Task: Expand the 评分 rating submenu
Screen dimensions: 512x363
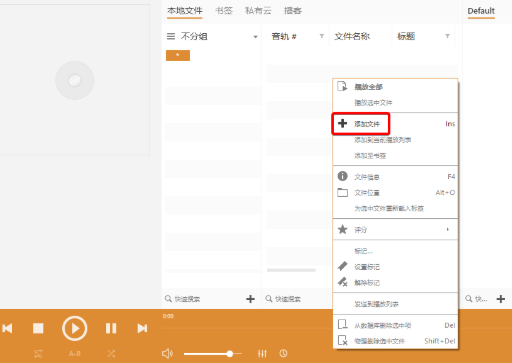Action: coord(395,230)
